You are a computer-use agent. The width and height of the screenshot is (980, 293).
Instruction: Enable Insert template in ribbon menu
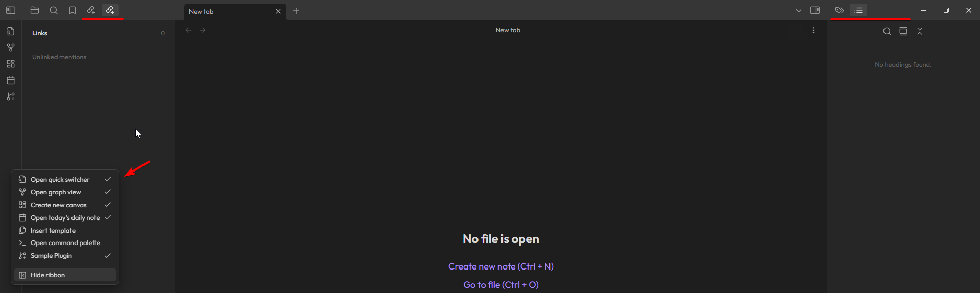point(53,231)
